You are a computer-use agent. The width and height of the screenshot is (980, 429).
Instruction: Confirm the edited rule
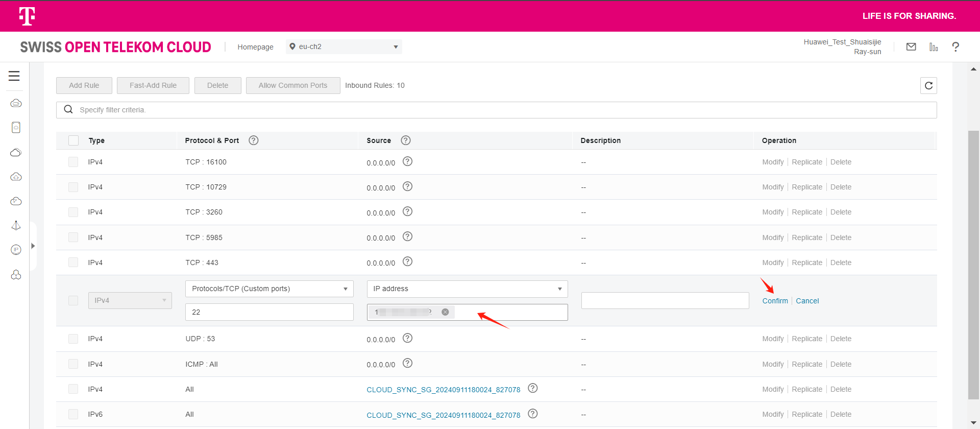[x=775, y=301]
